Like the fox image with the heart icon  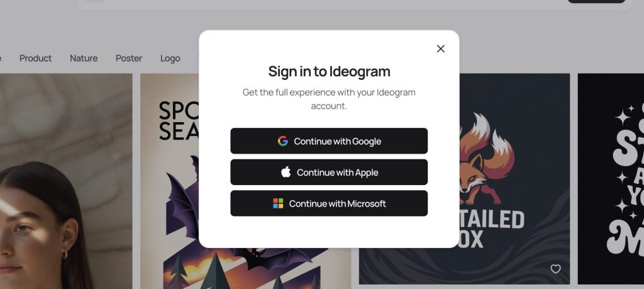click(x=555, y=269)
